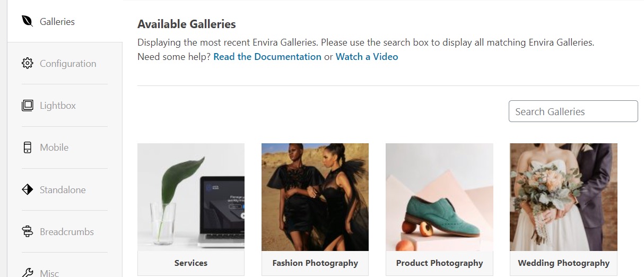Select the Services gallery thumbnail
Viewport: 644px width, 277px height.
(x=191, y=197)
